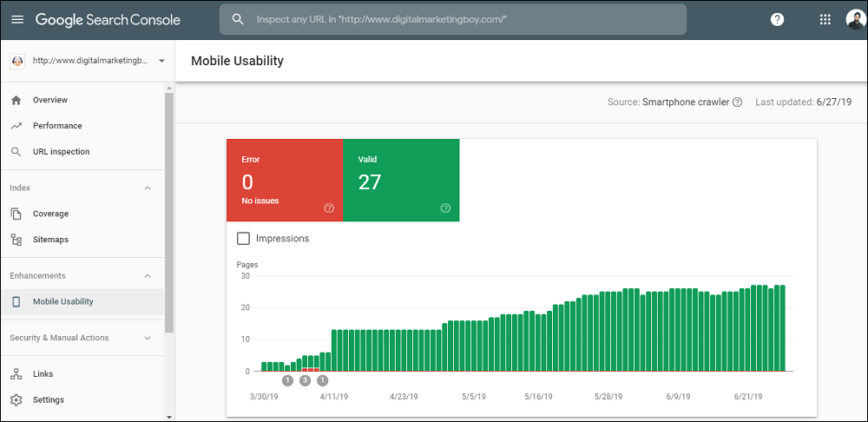Click the Mobile Usability page heading
Screen dimensions: 868x422
[237, 61]
